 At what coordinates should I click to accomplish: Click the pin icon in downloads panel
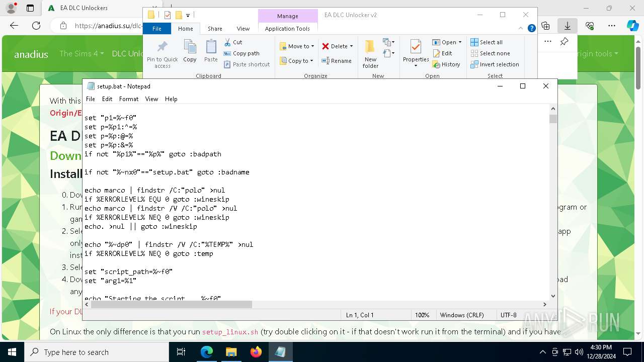(x=564, y=42)
